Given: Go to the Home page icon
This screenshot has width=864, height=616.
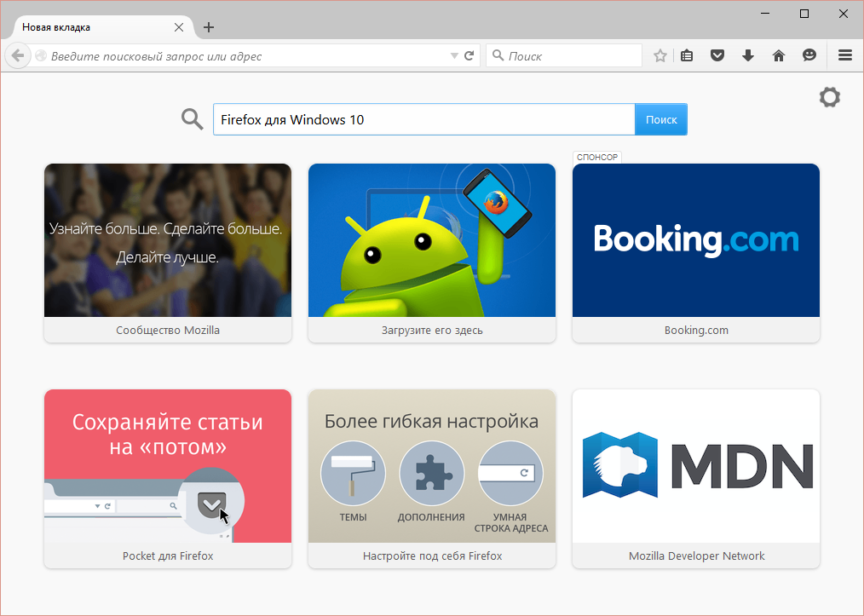Looking at the screenshot, I should click(778, 55).
